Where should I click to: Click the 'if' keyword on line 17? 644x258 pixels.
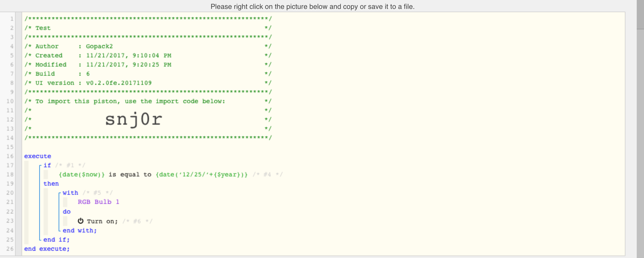pyautogui.click(x=47, y=165)
